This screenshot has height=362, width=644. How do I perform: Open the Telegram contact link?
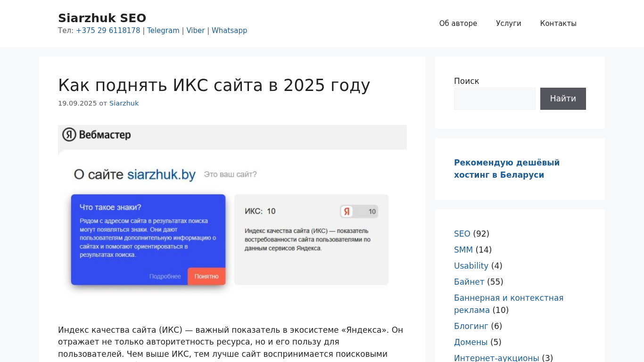point(163,31)
